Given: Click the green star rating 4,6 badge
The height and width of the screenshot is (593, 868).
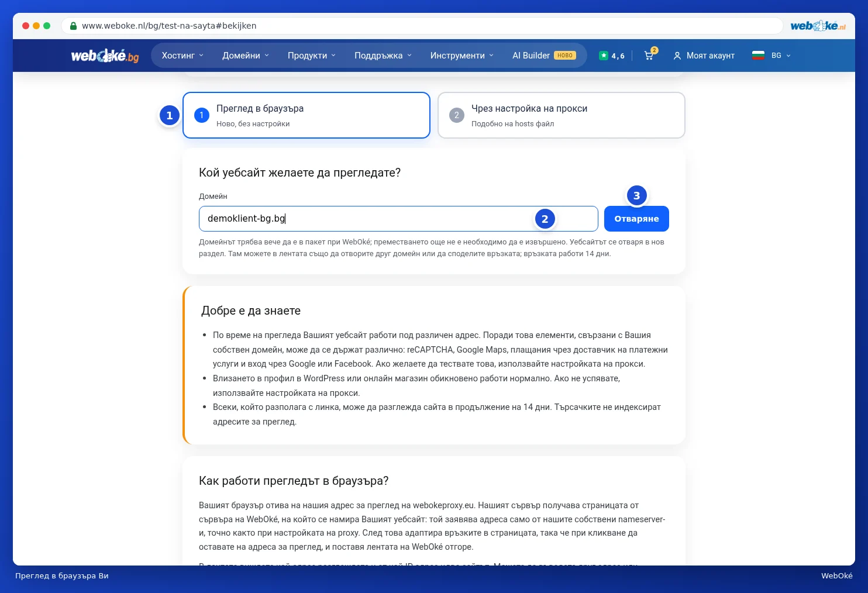Looking at the screenshot, I should coord(612,56).
